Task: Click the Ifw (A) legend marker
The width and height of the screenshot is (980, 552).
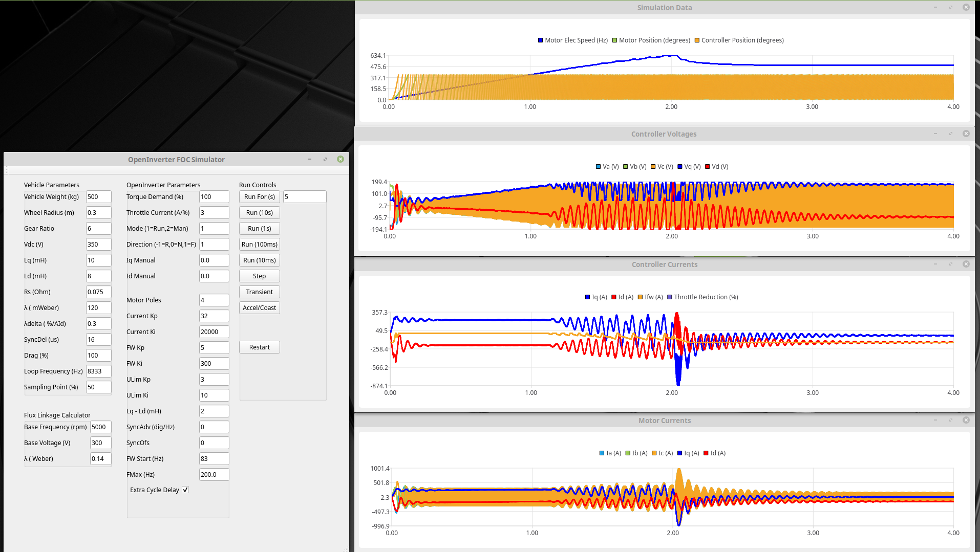Action: pyautogui.click(x=641, y=297)
